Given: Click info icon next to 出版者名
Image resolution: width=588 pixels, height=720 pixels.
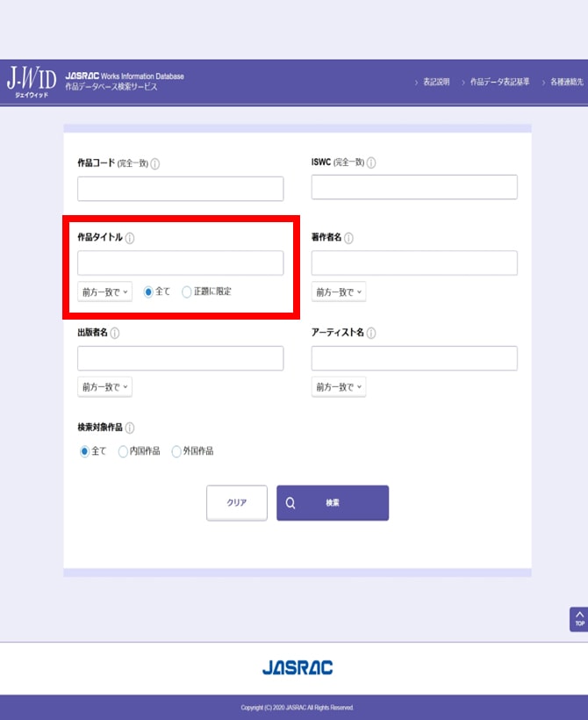Looking at the screenshot, I should pos(115,333).
